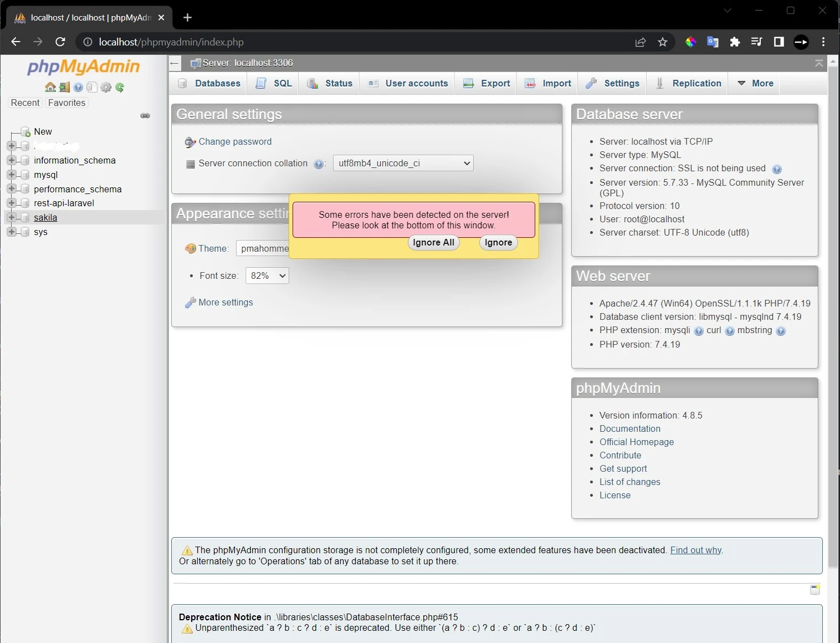Switch to the SQL tab
The image size is (840, 643).
274,83
